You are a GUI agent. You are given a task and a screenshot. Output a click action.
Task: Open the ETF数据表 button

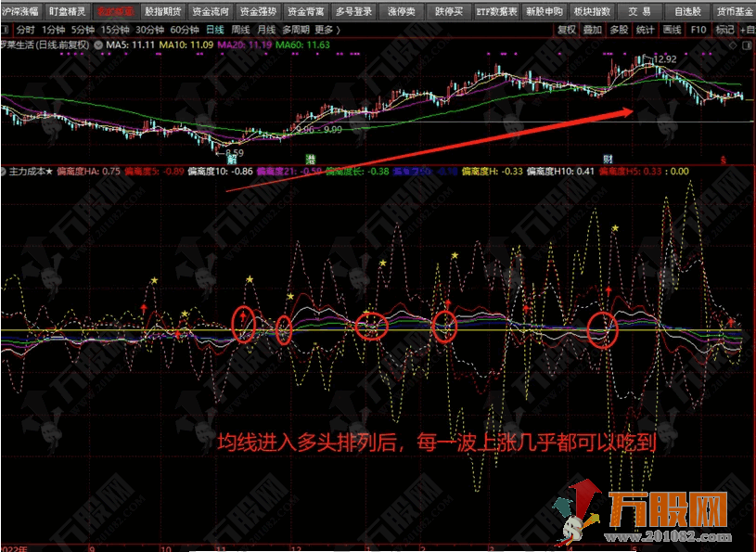tap(496, 11)
